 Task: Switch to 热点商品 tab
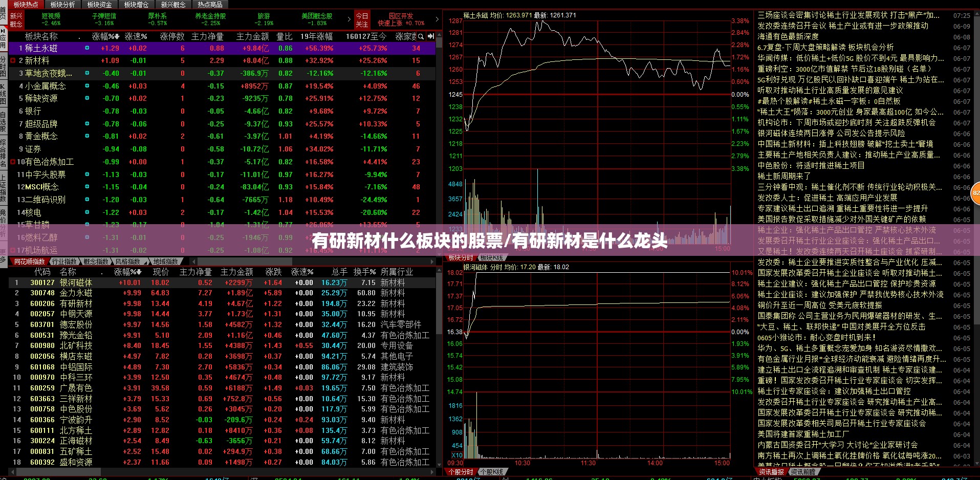210,5
